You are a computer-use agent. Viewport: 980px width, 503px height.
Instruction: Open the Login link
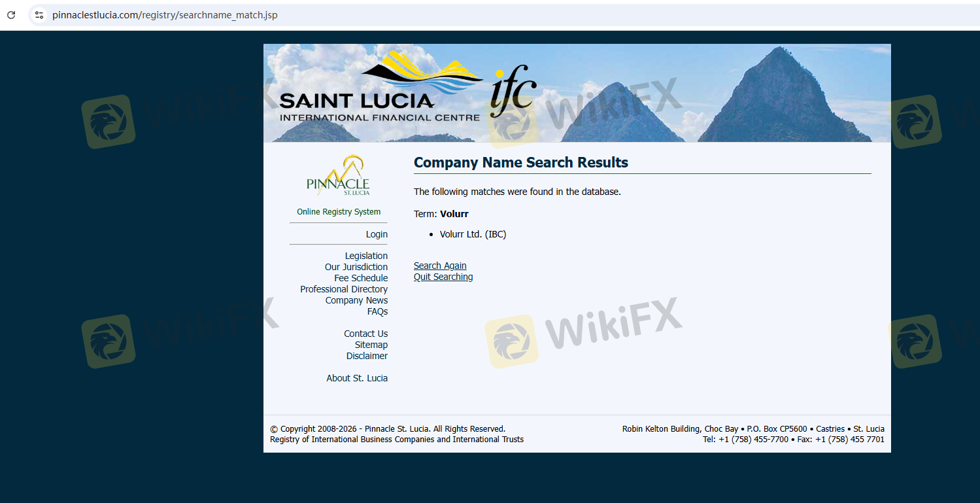377,234
